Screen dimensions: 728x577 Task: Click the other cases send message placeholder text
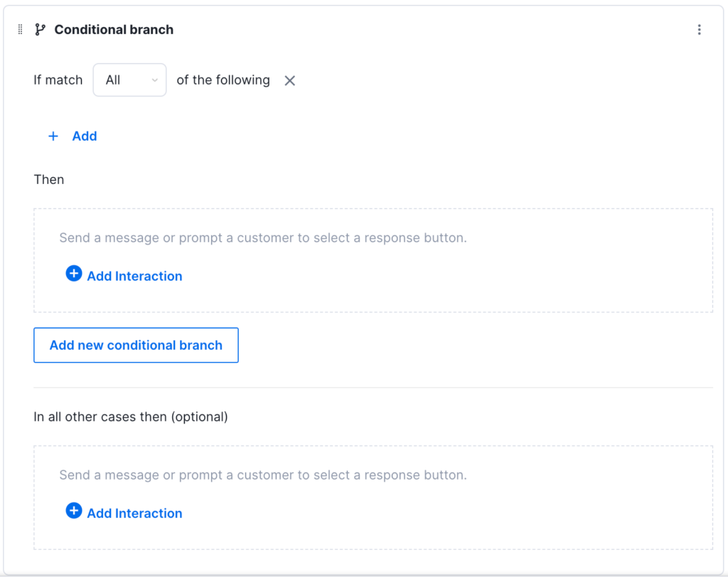coord(263,475)
